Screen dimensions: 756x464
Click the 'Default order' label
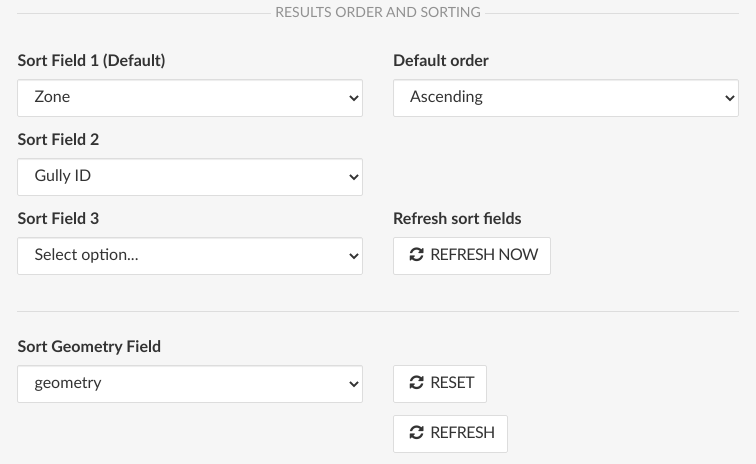[441, 61]
